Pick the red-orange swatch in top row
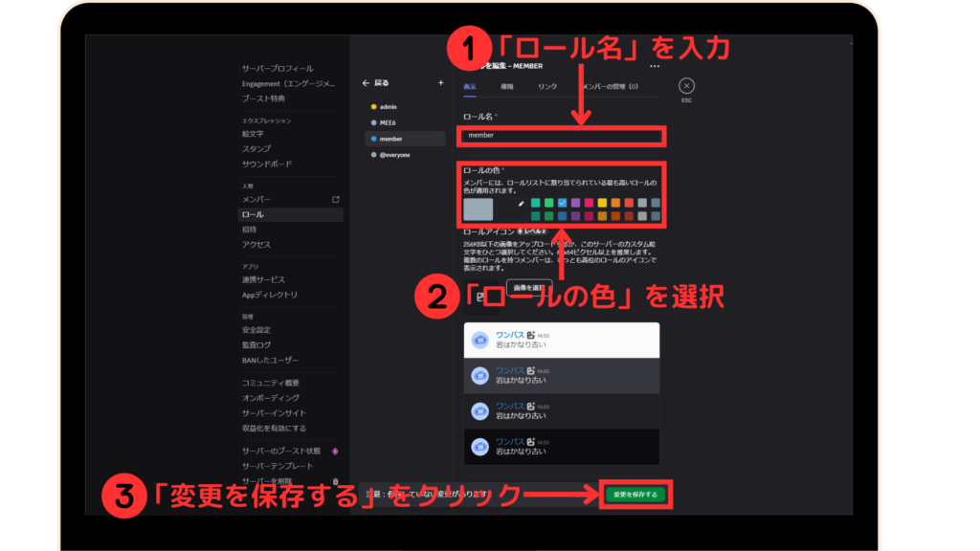 pos(629,203)
